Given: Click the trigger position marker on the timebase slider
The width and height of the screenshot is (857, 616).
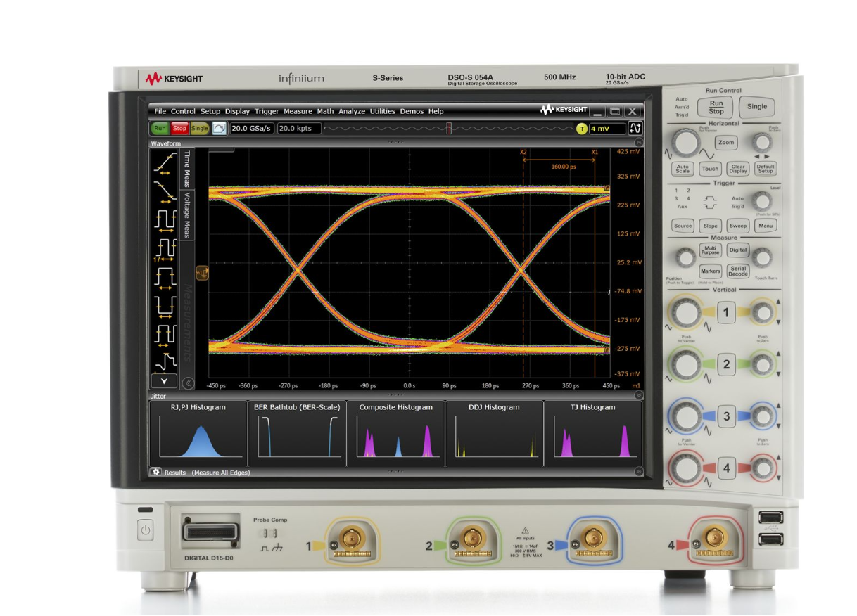Looking at the screenshot, I should [x=448, y=129].
